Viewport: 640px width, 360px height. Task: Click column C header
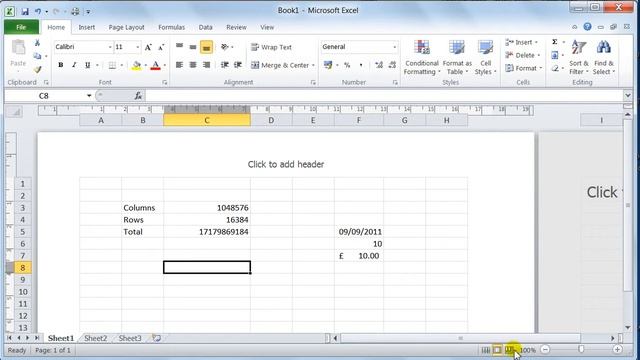[207, 120]
